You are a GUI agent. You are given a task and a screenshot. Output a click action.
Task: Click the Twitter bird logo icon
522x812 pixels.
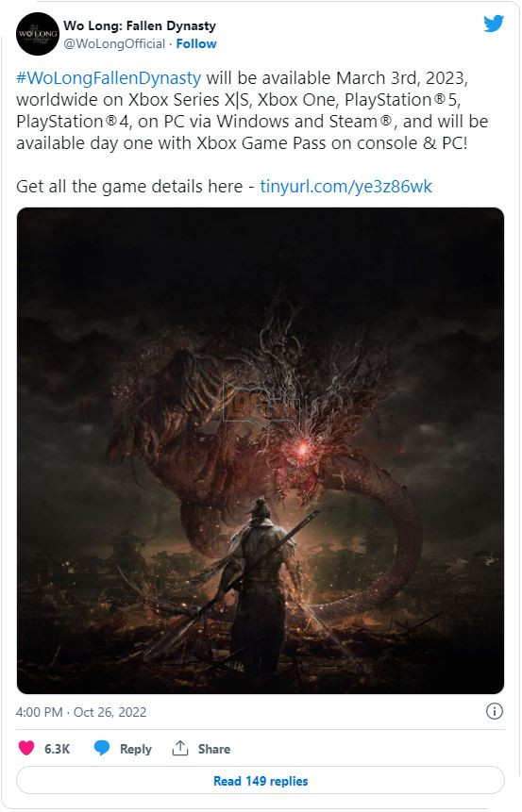pos(494,24)
